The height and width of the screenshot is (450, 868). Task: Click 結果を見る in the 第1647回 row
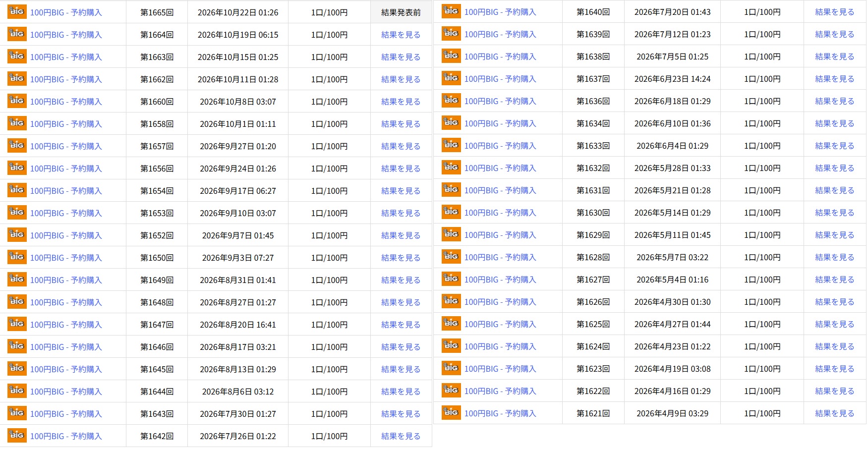[x=401, y=325]
